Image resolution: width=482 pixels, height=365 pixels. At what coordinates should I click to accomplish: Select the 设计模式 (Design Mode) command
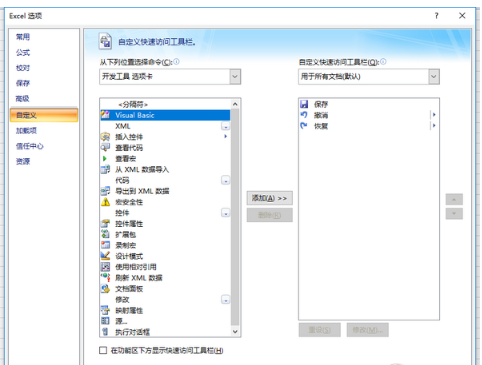[165, 256]
